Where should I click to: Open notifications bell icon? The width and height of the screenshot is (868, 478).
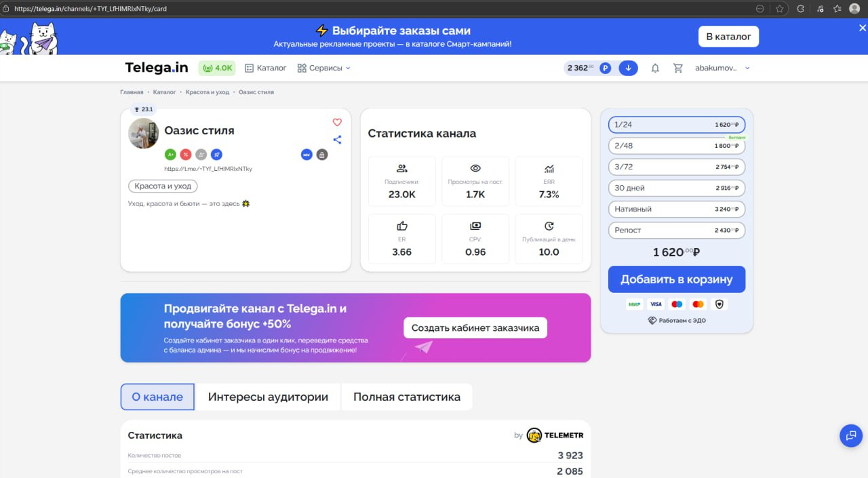point(655,68)
